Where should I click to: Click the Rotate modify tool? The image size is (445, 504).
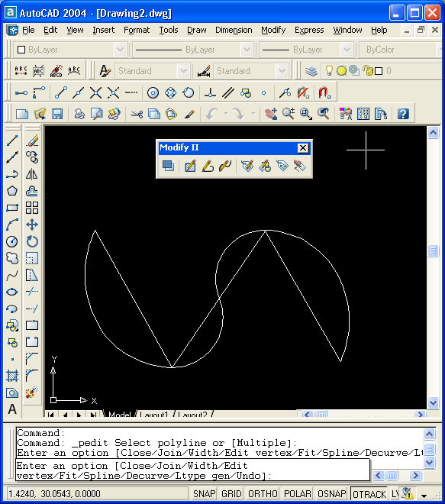pyautogui.click(x=32, y=241)
